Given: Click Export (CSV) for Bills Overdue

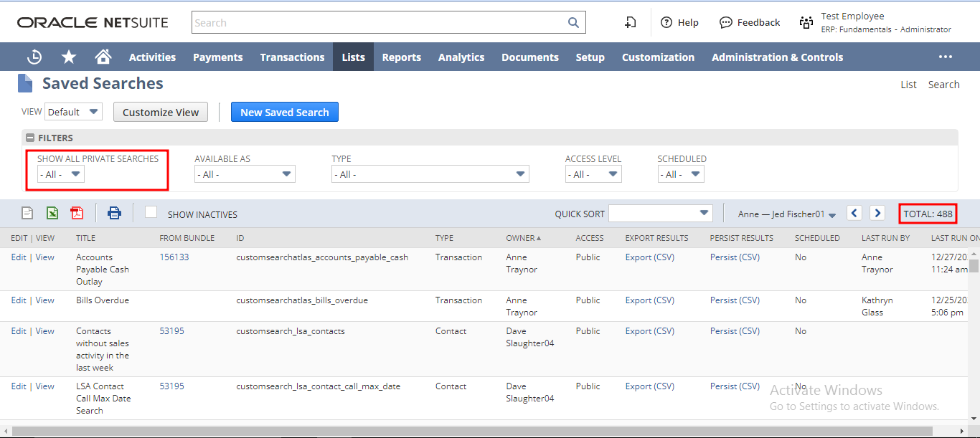Looking at the screenshot, I should point(649,300).
